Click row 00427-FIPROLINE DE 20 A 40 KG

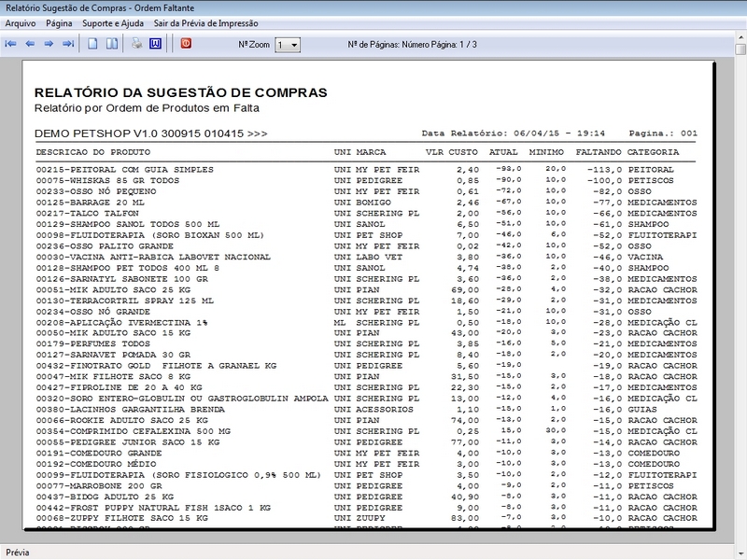[366, 387]
